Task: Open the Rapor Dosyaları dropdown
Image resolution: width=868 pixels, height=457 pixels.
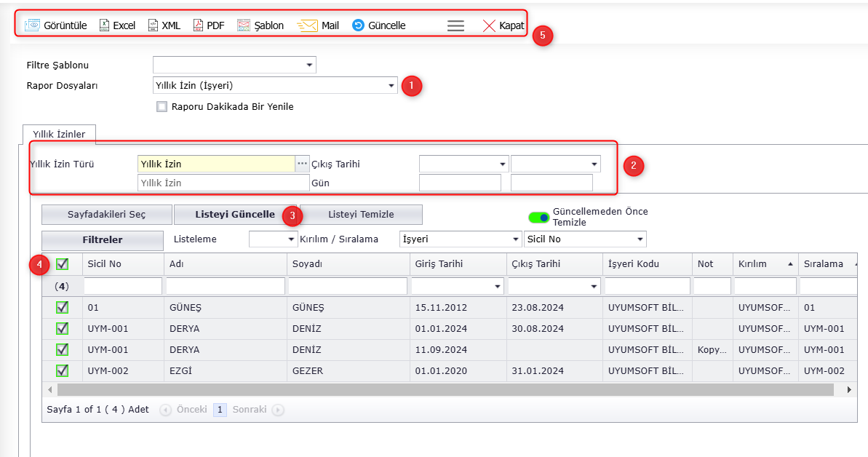Action: 391,85
